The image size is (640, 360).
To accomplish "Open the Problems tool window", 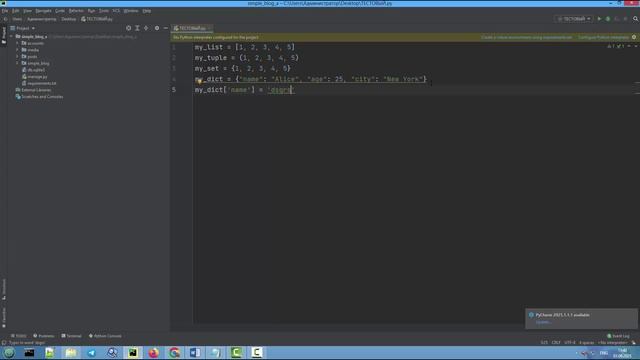I will coord(44,336).
